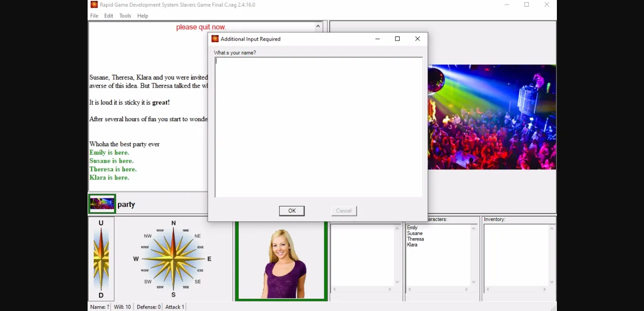Go down using the D arrow
This screenshot has width=644, height=311.
[x=101, y=295]
